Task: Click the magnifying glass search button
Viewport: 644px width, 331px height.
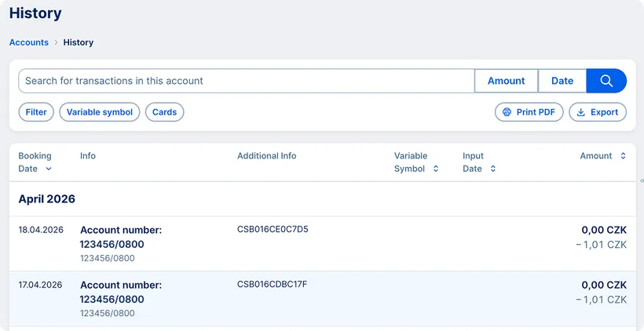Action: click(x=606, y=81)
